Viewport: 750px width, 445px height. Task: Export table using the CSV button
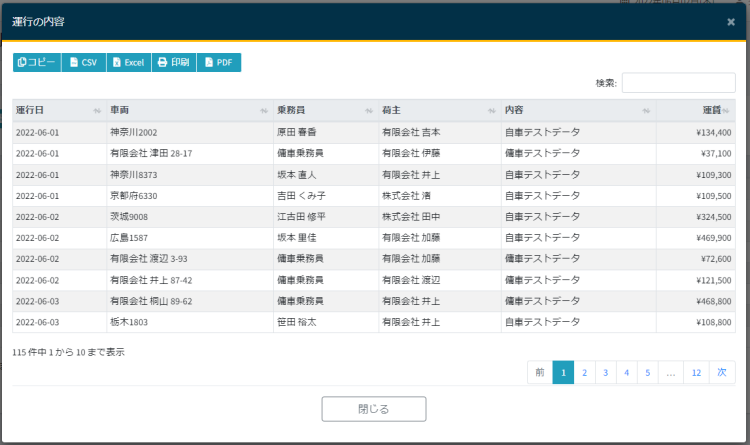click(x=84, y=62)
